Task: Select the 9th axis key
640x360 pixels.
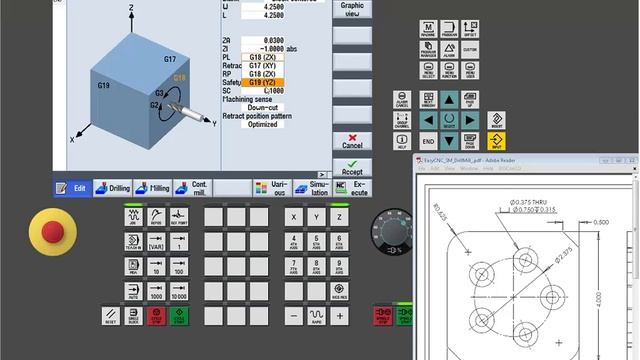Action: coord(339,267)
